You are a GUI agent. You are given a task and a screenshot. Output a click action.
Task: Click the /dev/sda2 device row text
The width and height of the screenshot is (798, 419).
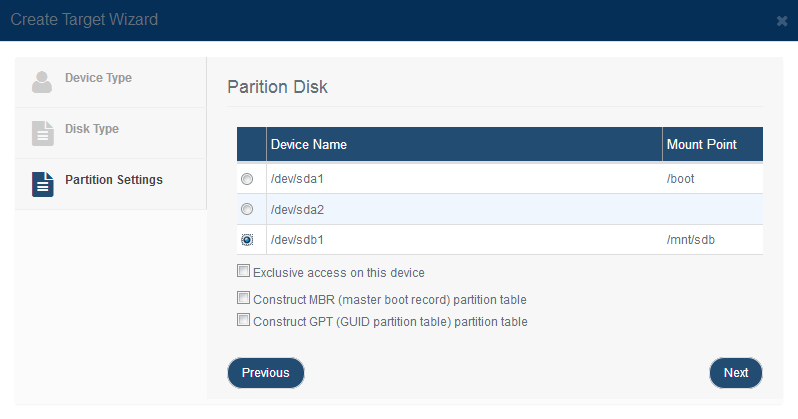[297, 210]
